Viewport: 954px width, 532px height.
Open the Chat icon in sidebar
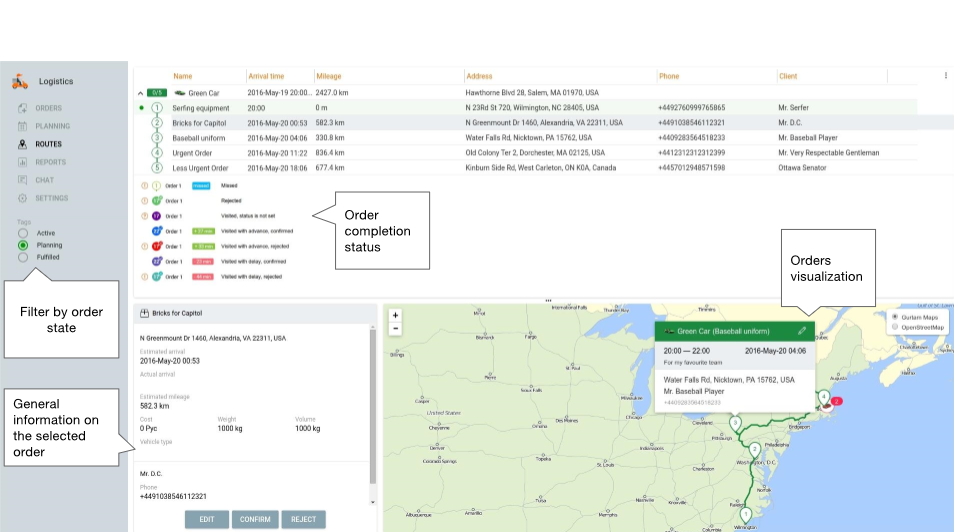pos(23,180)
